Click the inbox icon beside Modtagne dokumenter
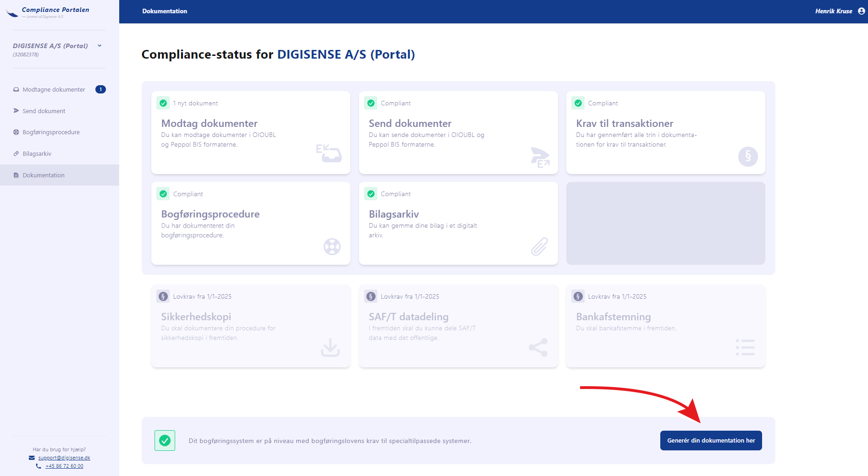This screenshot has width=868, height=476. tap(16, 89)
